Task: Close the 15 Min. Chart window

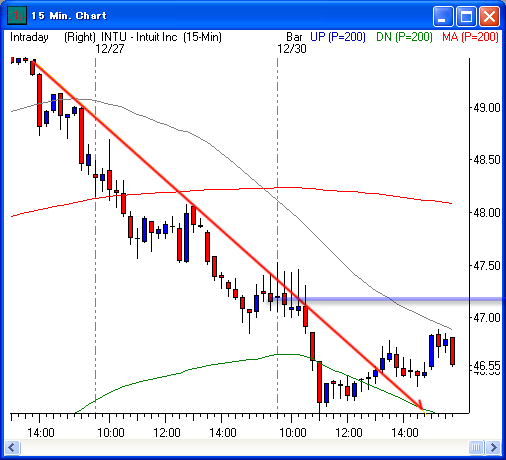Action: tap(489, 16)
